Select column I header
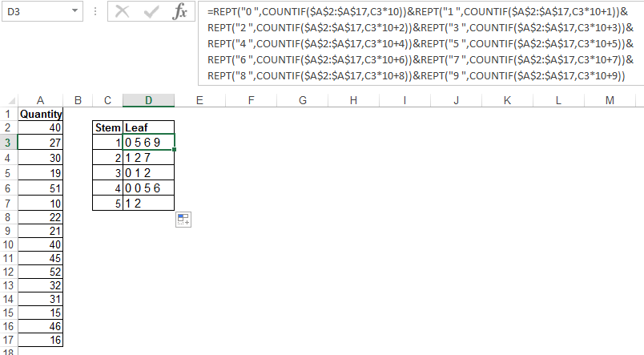Screen dimensions: 644x355 point(405,101)
